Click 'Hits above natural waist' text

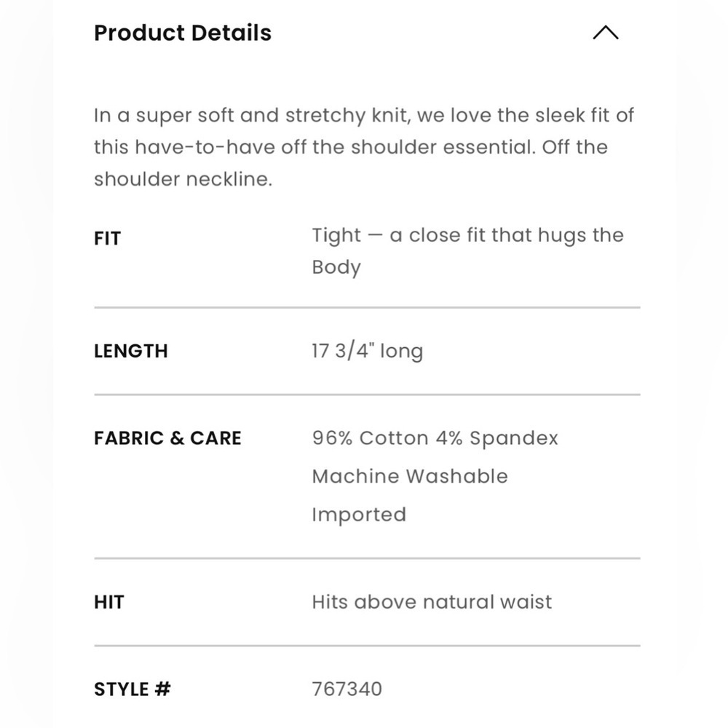point(432,602)
